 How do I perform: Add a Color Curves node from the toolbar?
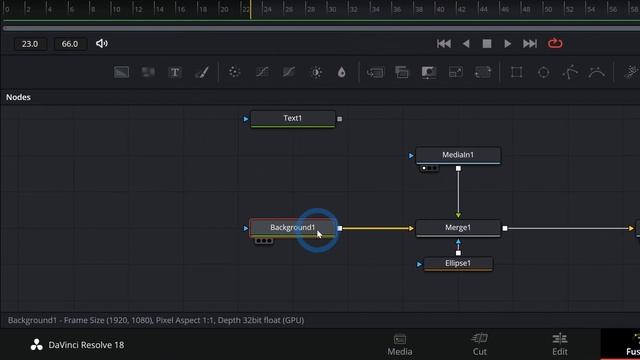pyautogui.click(x=262, y=72)
